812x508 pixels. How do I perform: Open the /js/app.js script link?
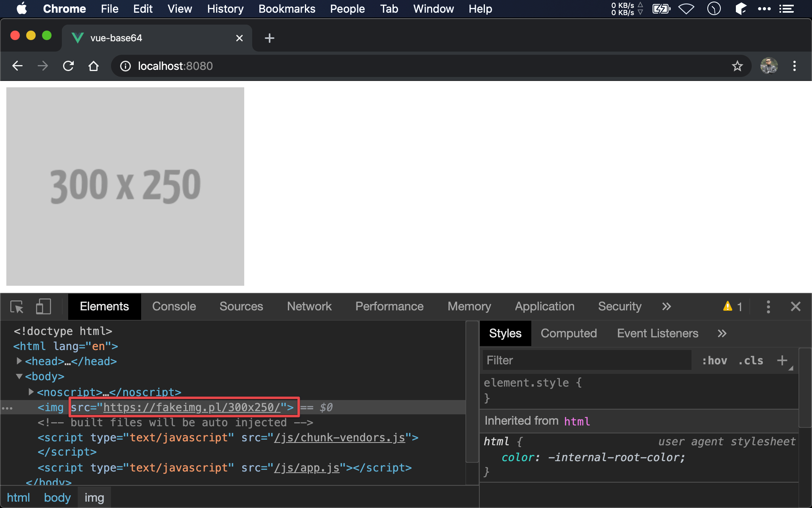coord(307,468)
